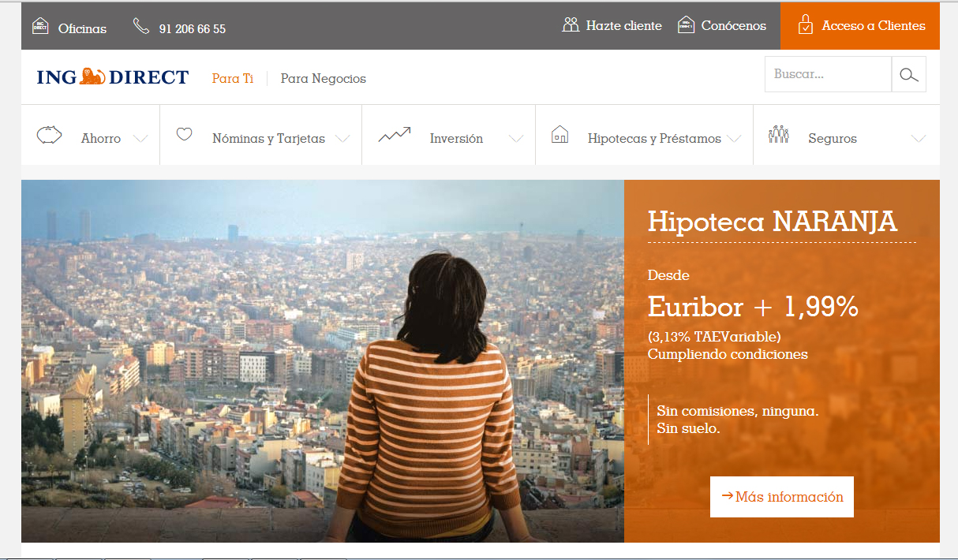Expand the Inversión menu chevron
Image resolution: width=958 pixels, height=560 pixels.
(x=516, y=139)
